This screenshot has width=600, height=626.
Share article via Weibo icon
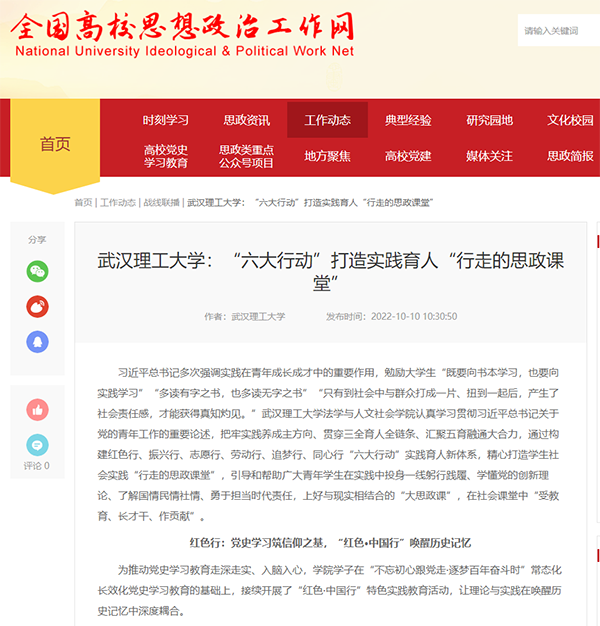37,306
